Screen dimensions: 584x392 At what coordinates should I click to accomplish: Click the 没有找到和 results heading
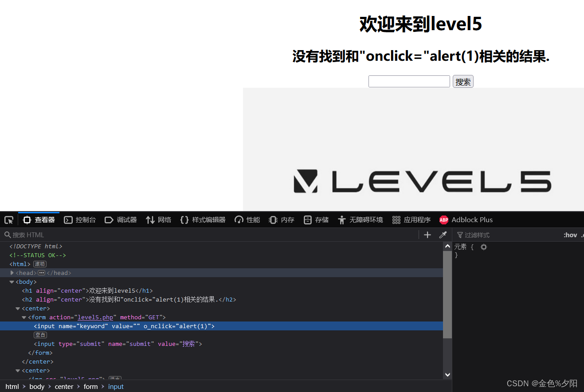click(420, 56)
